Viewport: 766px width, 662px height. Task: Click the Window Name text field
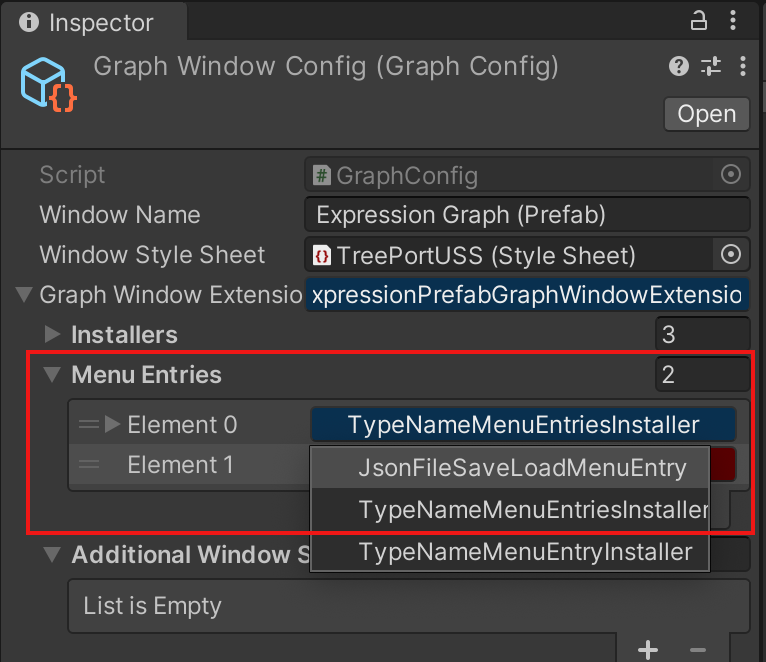tap(527, 214)
